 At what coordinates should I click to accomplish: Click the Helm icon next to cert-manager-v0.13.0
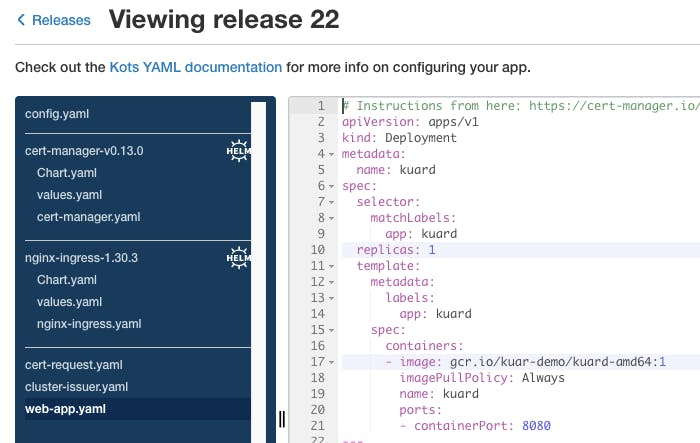[238, 151]
